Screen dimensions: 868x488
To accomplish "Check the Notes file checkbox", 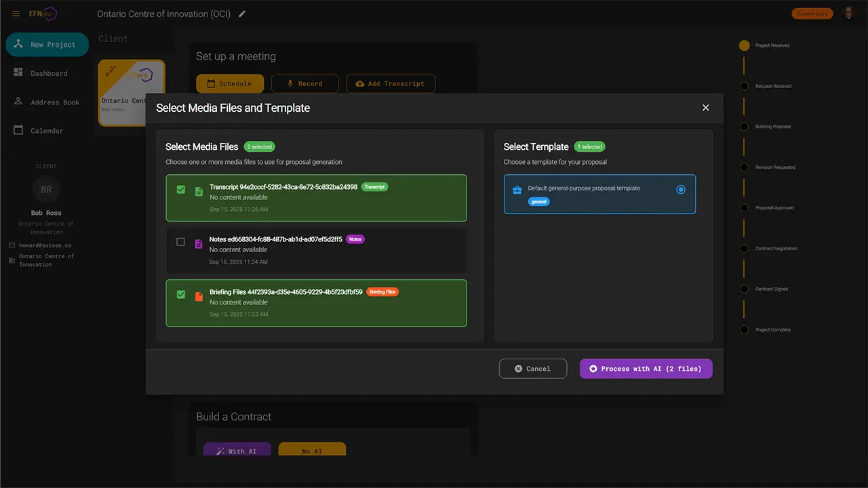I will (180, 242).
